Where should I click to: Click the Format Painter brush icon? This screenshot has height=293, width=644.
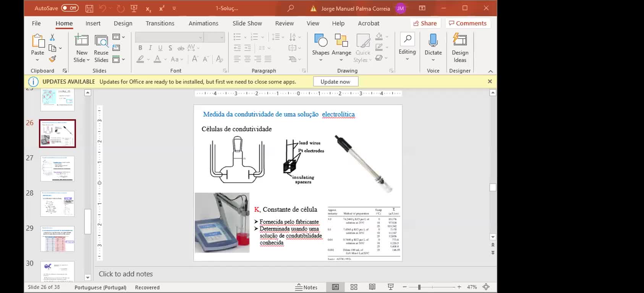pyautogui.click(x=53, y=59)
